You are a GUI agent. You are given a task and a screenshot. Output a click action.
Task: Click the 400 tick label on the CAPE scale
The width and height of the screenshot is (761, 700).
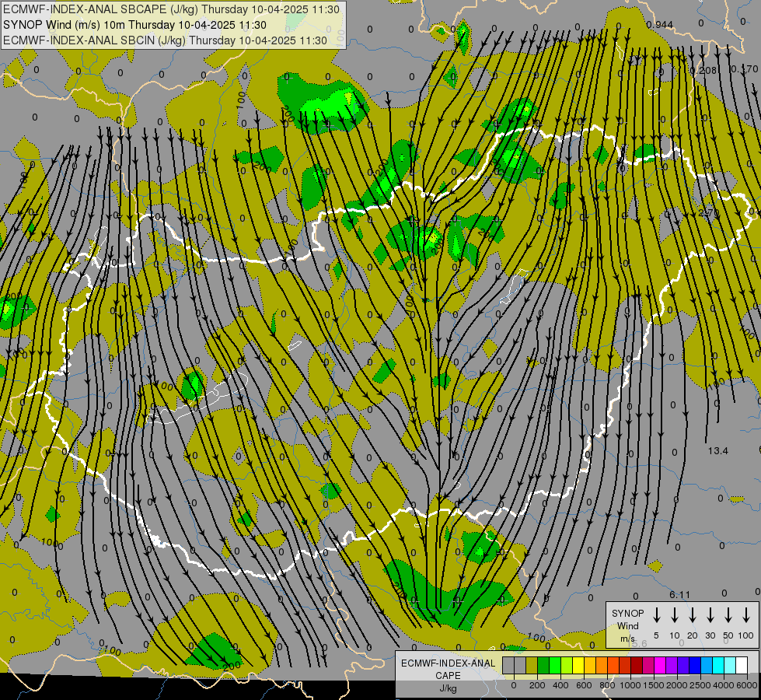(x=560, y=685)
